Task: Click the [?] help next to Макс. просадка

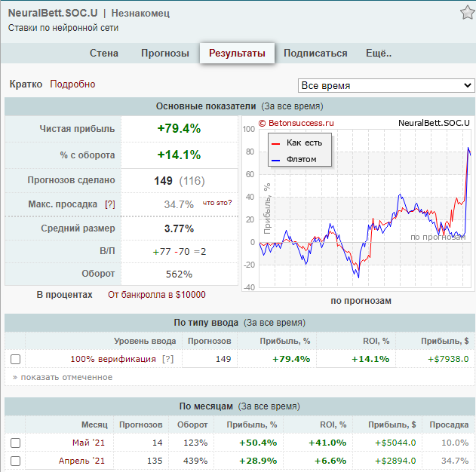Action: (110, 204)
